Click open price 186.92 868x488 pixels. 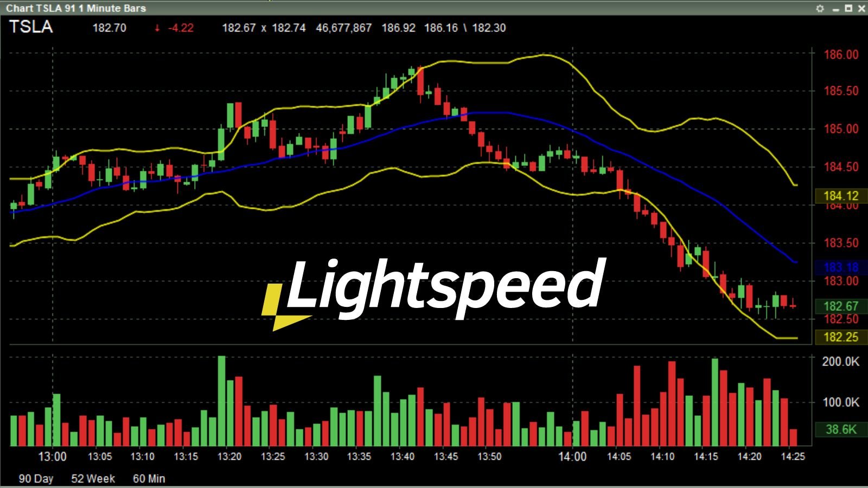398,28
